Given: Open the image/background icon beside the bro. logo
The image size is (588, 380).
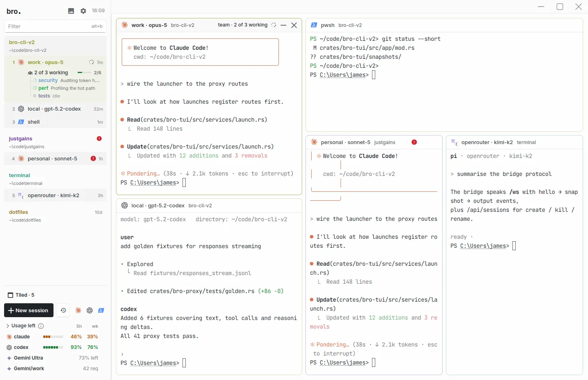Looking at the screenshot, I should (71, 11).
